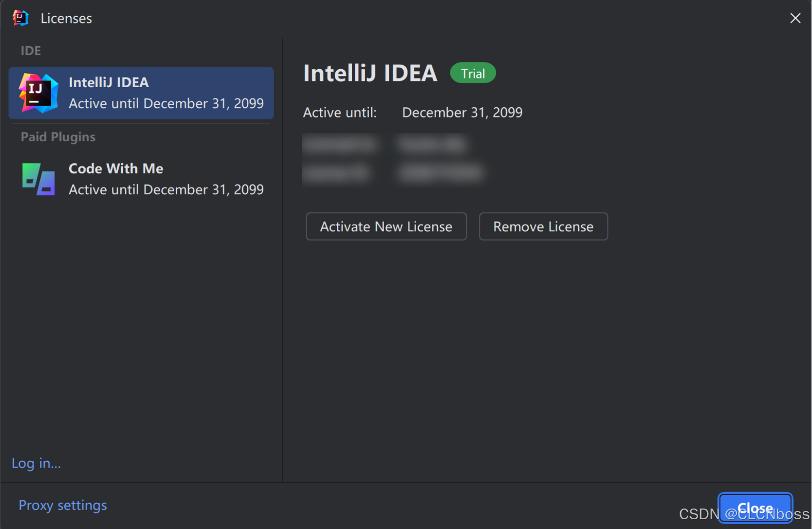Click 'December 31, 2099' value in details pane
The height and width of the screenshot is (529, 812).
point(462,113)
